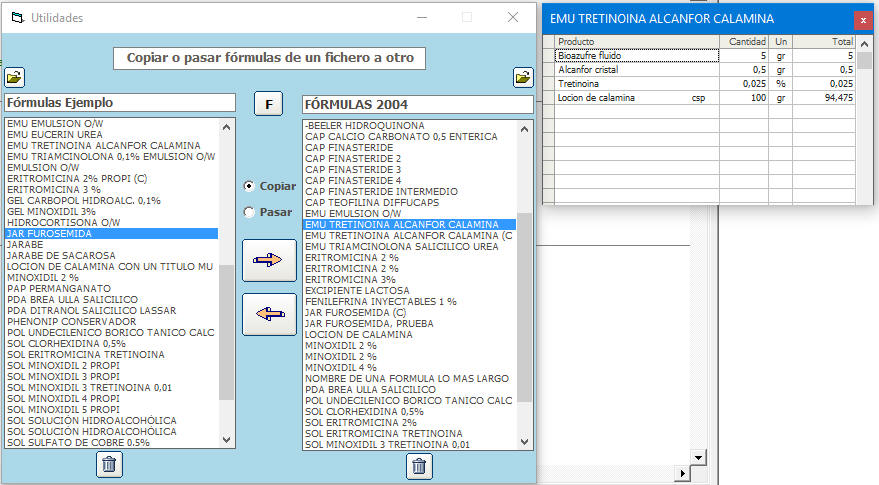This screenshot has width=879, height=485.
Task: Select PHENONIP CONSERVADOR in left list
Action: [112, 322]
